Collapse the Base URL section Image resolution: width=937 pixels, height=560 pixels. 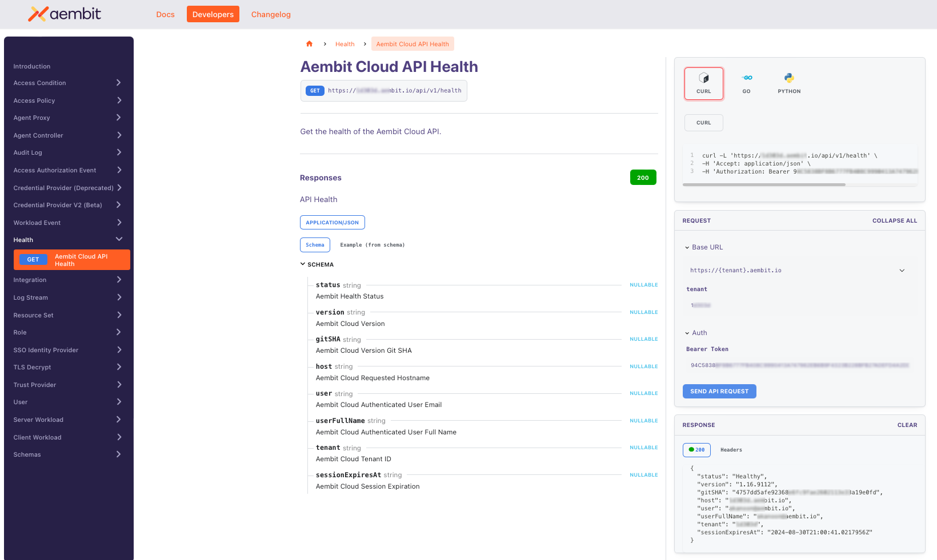[687, 247]
